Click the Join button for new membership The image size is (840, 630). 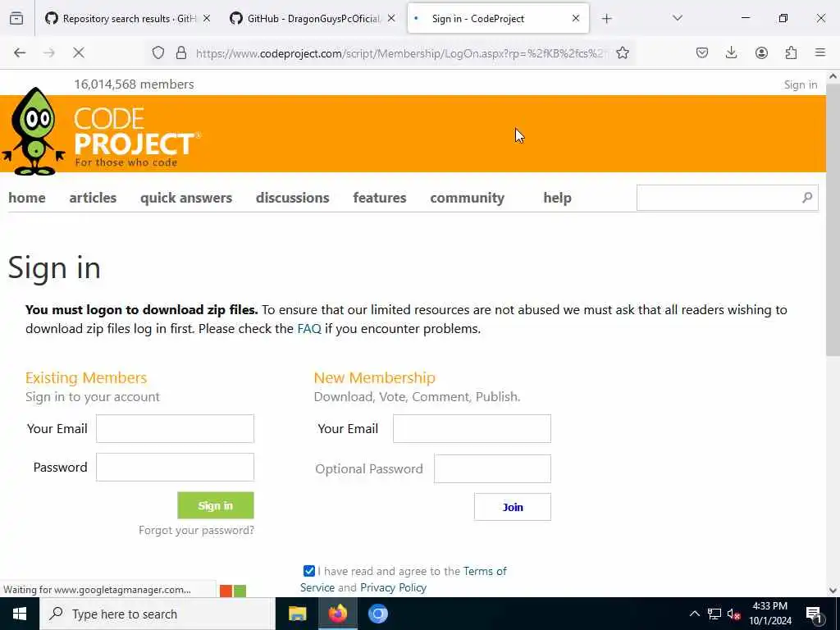coord(512,507)
